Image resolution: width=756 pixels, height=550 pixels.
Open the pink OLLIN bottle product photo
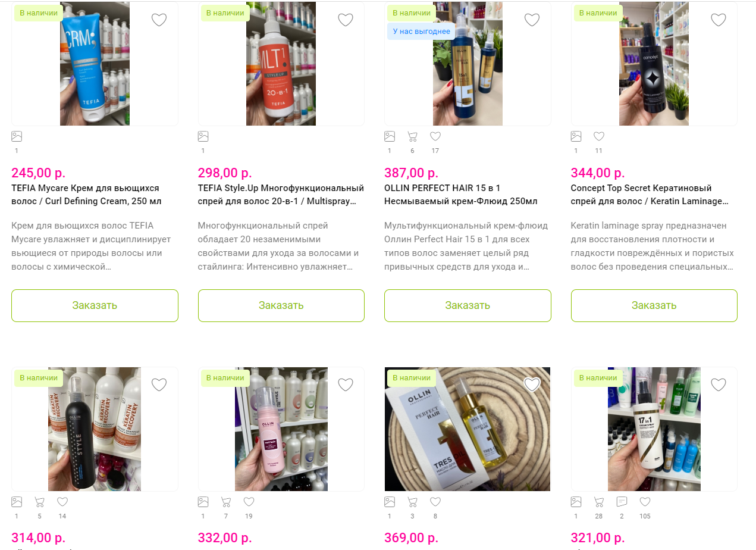[x=281, y=429]
